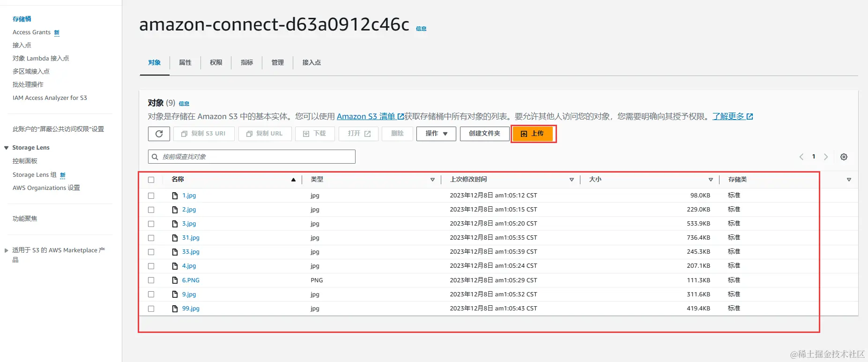Collapse the Storage Lens sidebar section
Viewport: 868px width, 362px height.
[x=7, y=148]
